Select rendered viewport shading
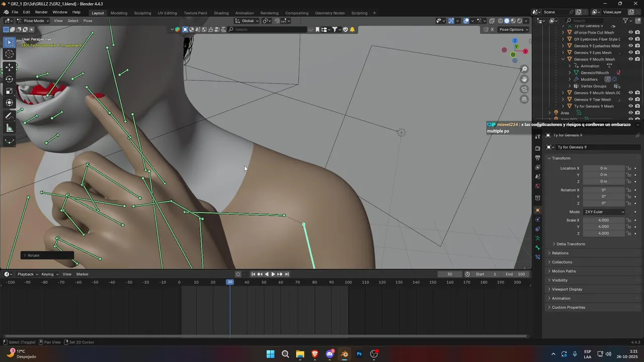644x362 pixels. [x=520, y=21]
